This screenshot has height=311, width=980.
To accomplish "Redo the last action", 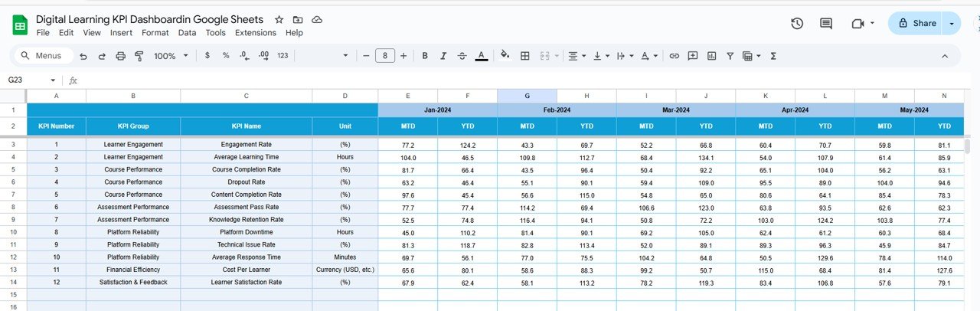I will point(101,56).
